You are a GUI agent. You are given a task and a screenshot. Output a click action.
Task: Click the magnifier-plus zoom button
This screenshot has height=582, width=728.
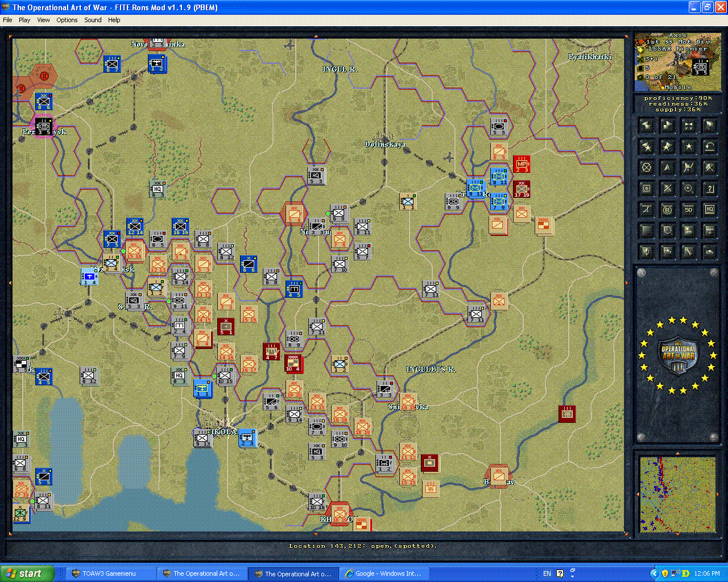pyautogui.click(x=688, y=189)
